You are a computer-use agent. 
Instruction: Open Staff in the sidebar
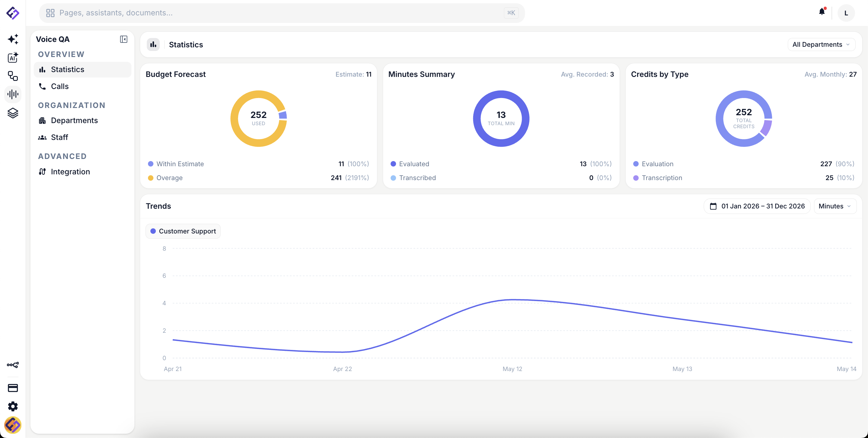click(x=83, y=137)
